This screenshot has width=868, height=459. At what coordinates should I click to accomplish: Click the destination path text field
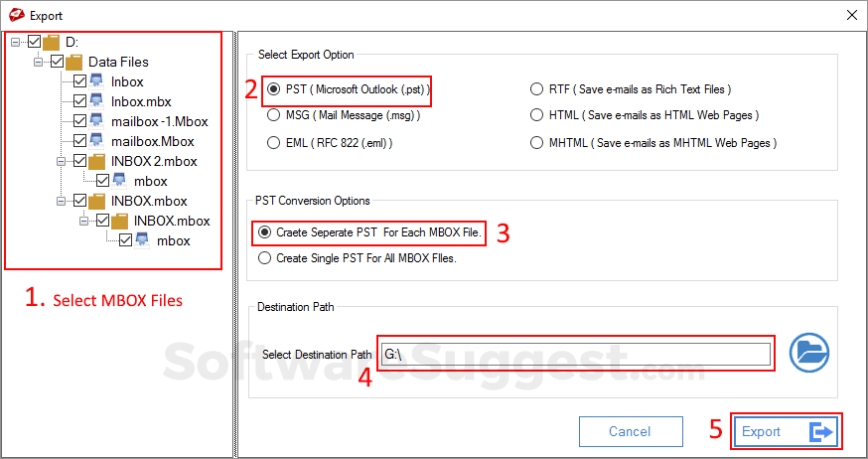[x=574, y=354]
